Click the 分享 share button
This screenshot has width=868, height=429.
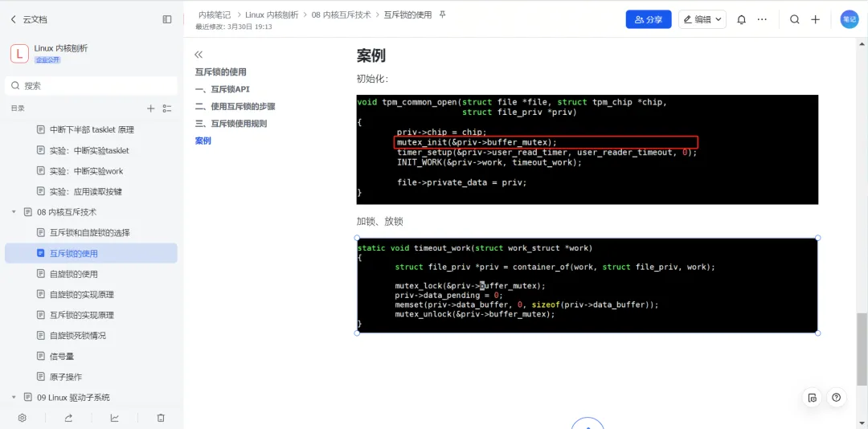pyautogui.click(x=649, y=19)
